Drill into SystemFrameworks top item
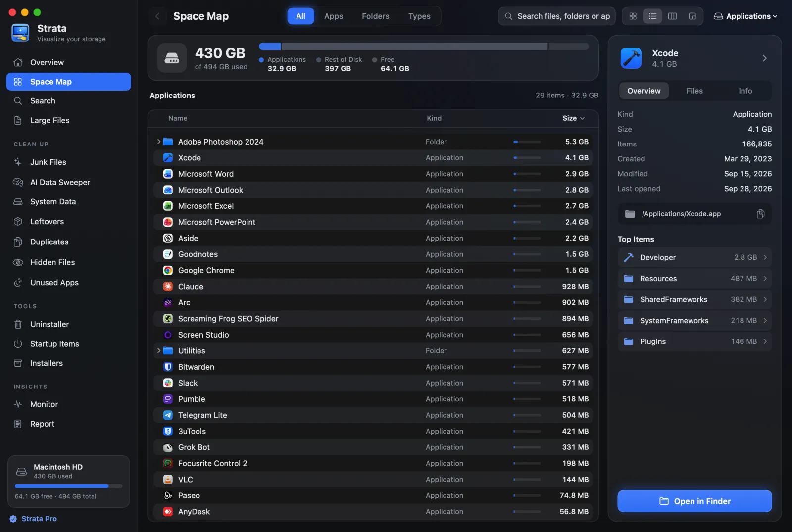This screenshot has height=532, width=792. 694,321
